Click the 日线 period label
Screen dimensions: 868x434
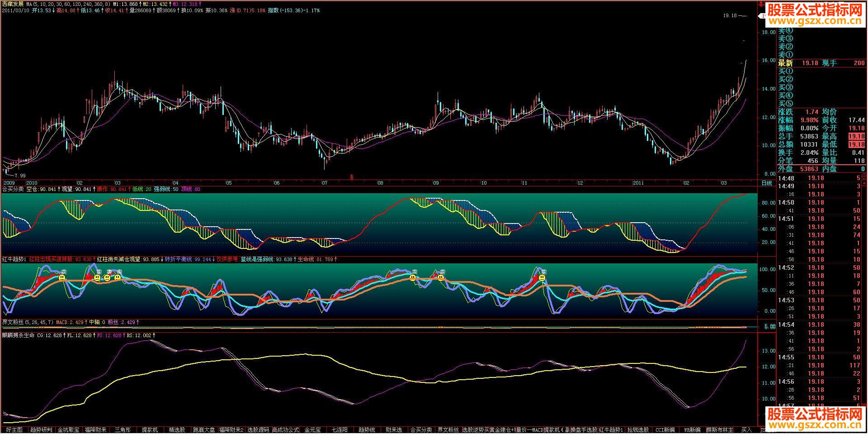[767, 183]
